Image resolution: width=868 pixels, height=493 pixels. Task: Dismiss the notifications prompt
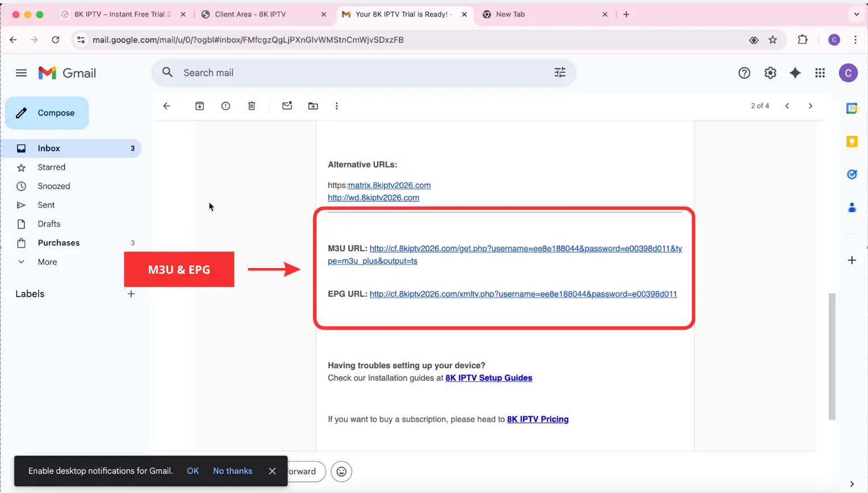(x=272, y=471)
